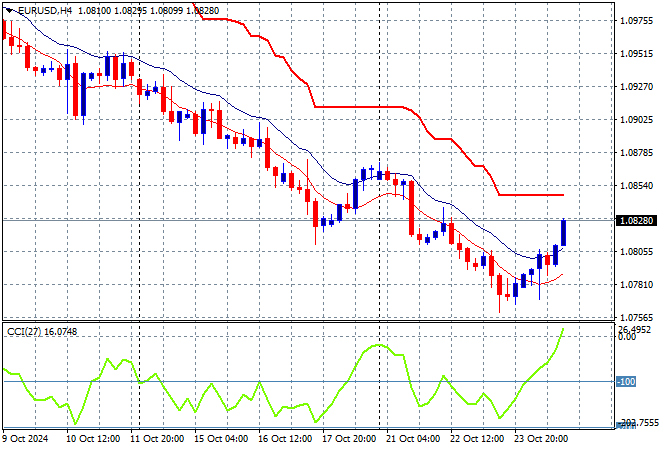Screen dimensions: 660x450
Task: Click the 1.09025 price axis label
Action: (636, 120)
